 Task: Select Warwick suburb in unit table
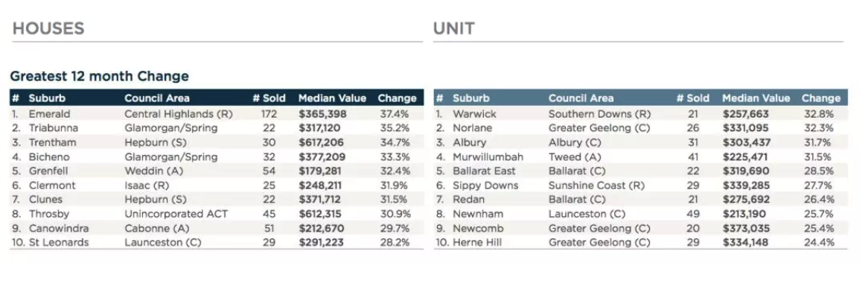[474, 113]
